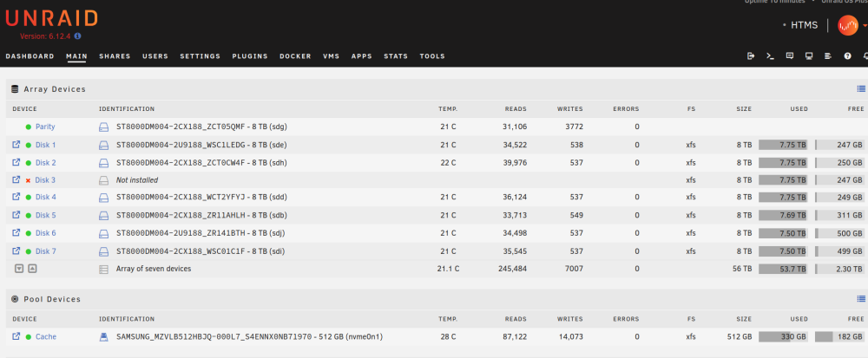Click the down-arrow button in array totals row
Screen dimensions: 868x358
pyautogui.click(x=19, y=269)
